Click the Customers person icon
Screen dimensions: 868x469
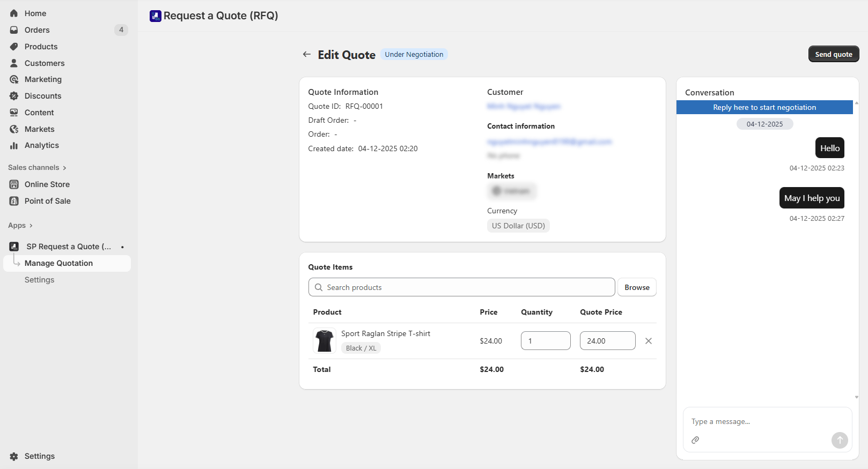pyautogui.click(x=14, y=63)
